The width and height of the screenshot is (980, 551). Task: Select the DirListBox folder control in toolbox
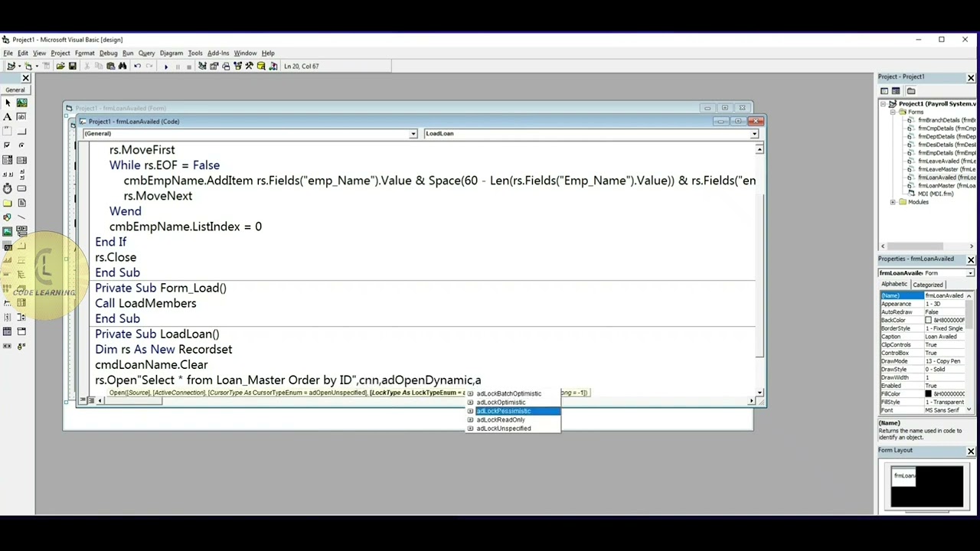(8, 203)
